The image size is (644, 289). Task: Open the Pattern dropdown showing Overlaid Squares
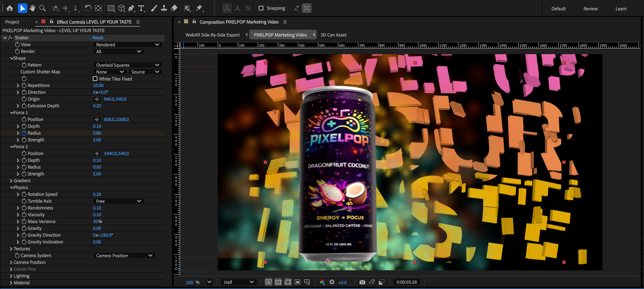click(128, 65)
